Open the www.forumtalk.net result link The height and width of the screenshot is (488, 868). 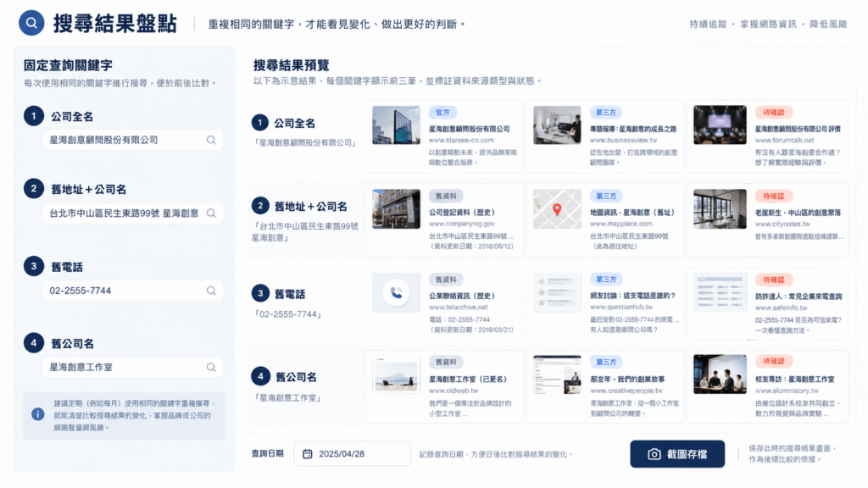click(784, 140)
